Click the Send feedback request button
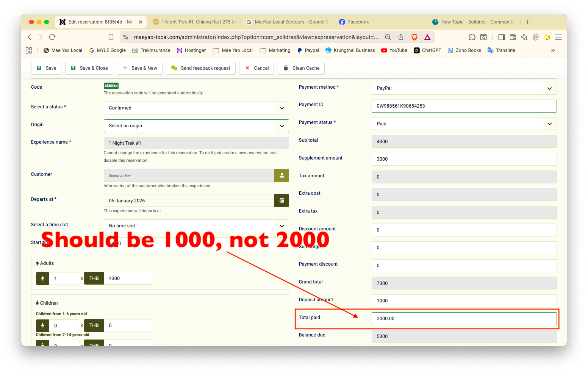This screenshot has height=374, width=588. [x=201, y=68]
